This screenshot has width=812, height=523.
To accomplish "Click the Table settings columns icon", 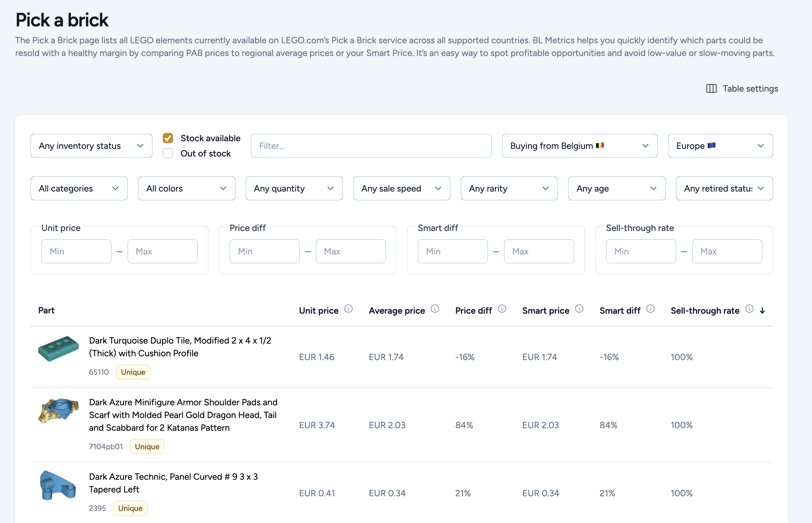I will (x=711, y=89).
